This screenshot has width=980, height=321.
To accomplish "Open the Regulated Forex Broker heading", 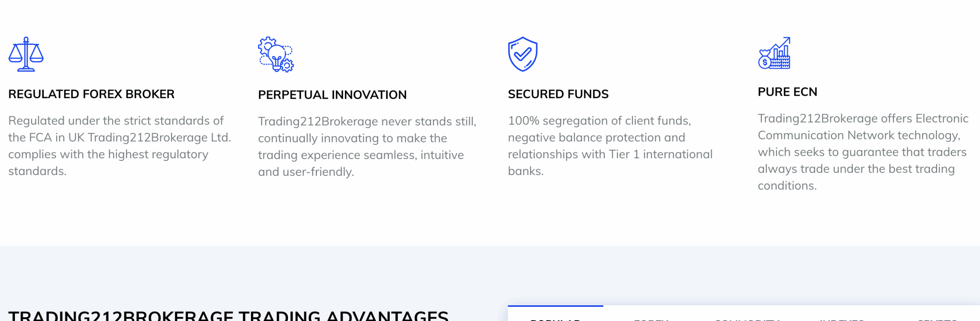I will (x=91, y=94).
